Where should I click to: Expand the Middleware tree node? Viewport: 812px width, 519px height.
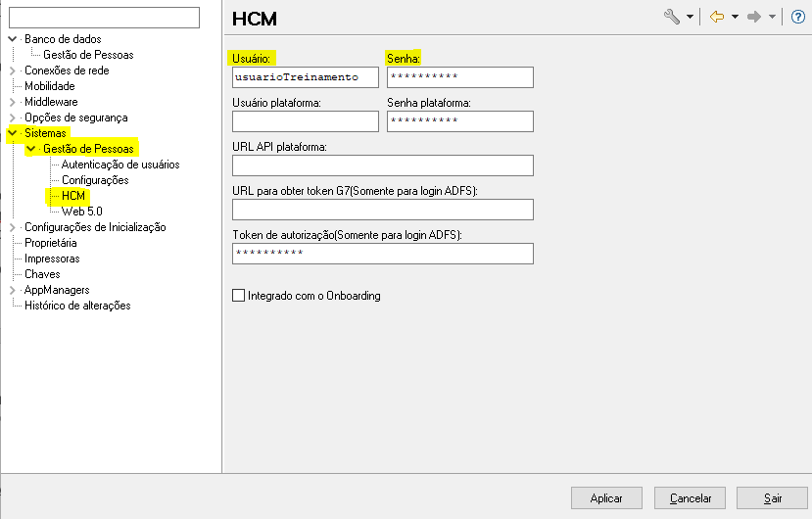click(13, 102)
